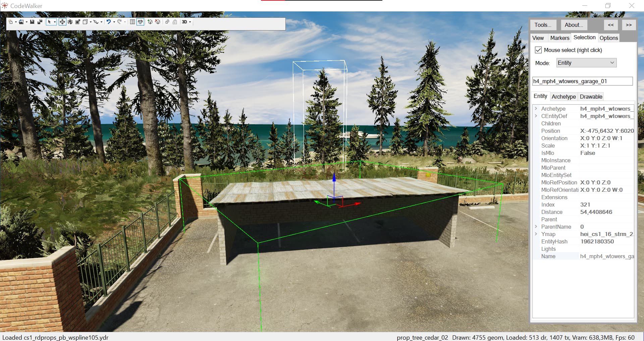Switch to the View tab
Image resolution: width=644 pixels, height=341 pixels.
[538, 38]
